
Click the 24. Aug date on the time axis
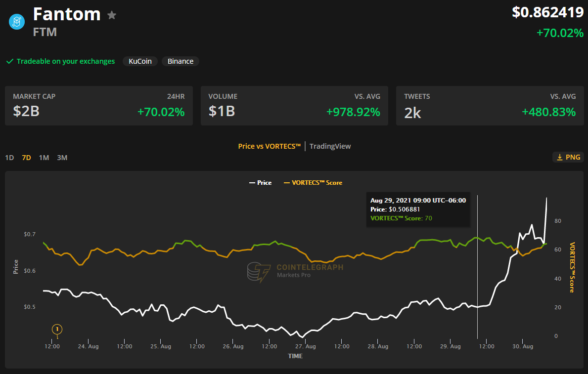click(88, 346)
